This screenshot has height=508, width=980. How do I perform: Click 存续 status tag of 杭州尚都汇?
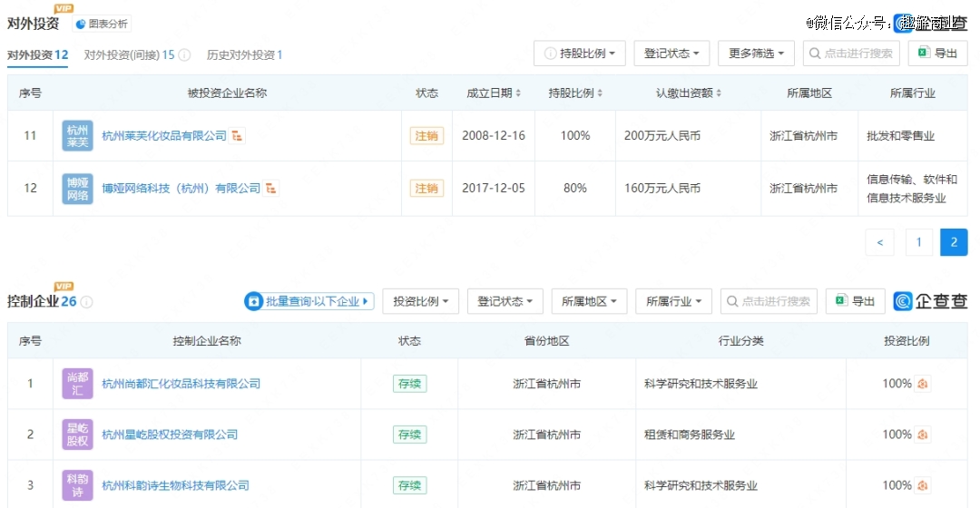(409, 384)
